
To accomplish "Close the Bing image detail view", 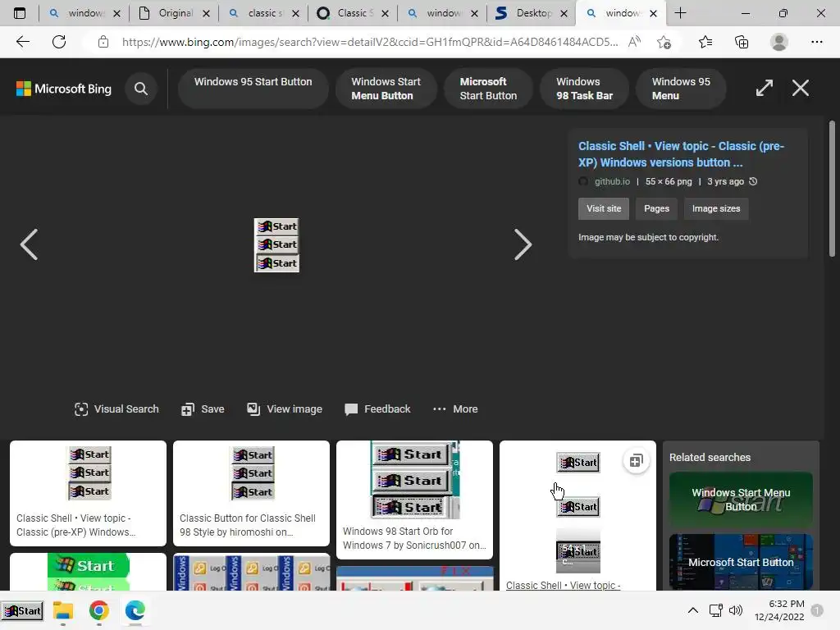I will [x=801, y=88].
